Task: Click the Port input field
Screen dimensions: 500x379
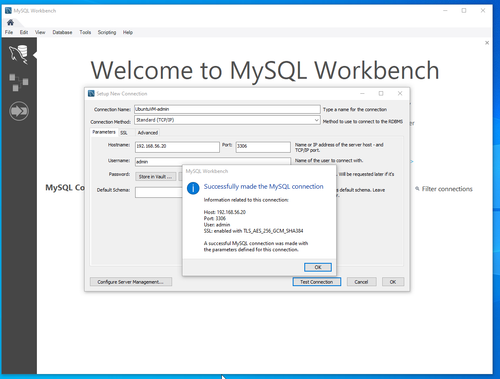Action: (x=263, y=147)
